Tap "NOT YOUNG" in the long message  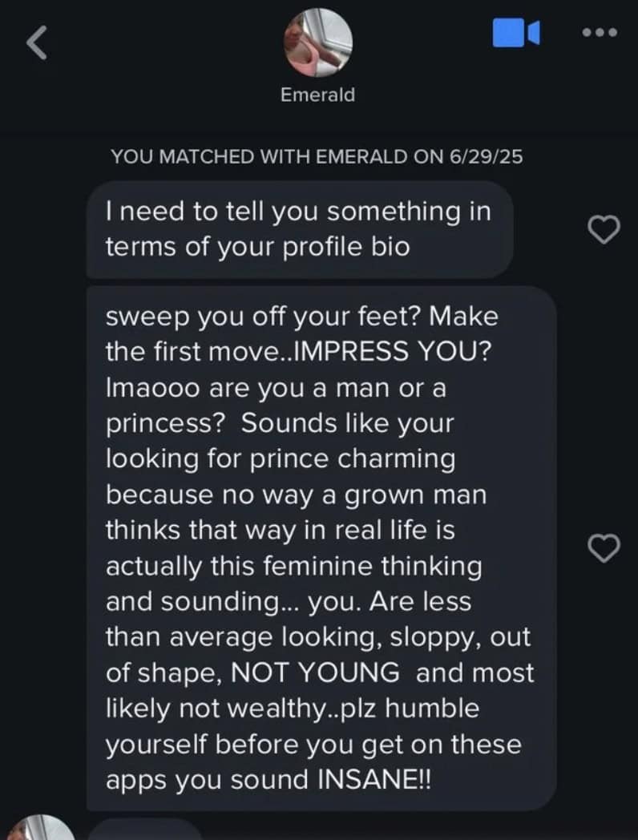click(314, 673)
